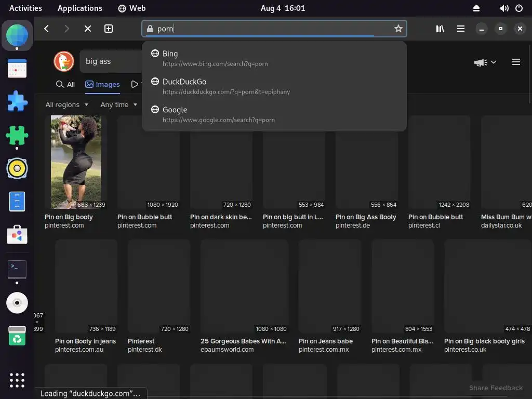Viewport: 532px width, 399px height.
Task: Choose the Bing search suggestion
Action: pyautogui.click(x=274, y=58)
